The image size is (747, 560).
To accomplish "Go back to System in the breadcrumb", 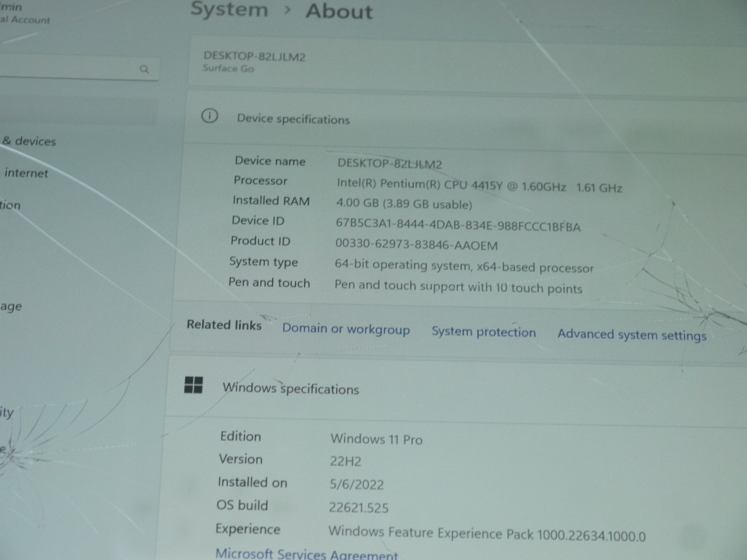I will (229, 9).
